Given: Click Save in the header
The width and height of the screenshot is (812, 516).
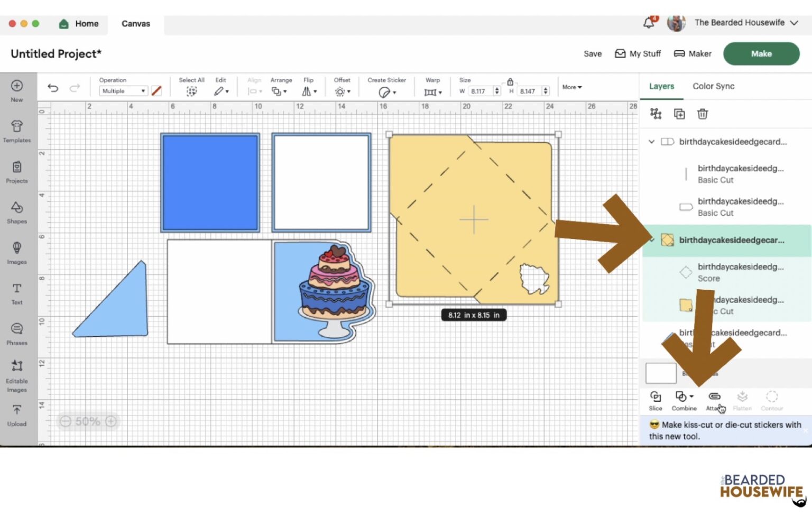Looking at the screenshot, I should tap(593, 54).
